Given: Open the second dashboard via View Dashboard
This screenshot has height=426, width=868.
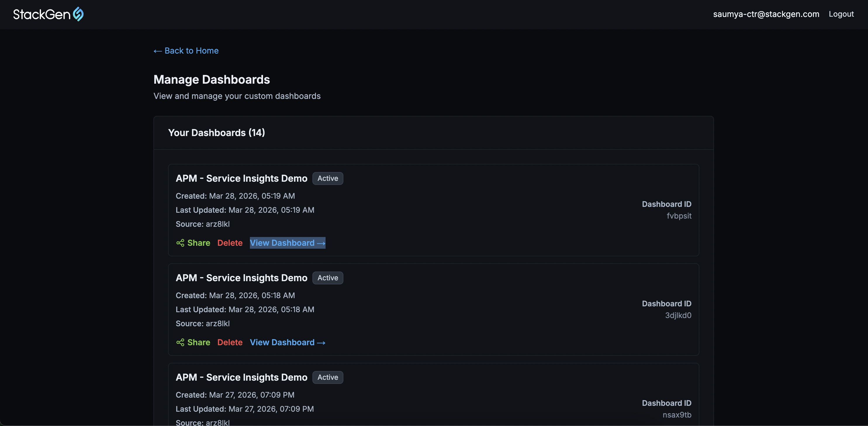Looking at the screenshot, I should coord(282,342).
